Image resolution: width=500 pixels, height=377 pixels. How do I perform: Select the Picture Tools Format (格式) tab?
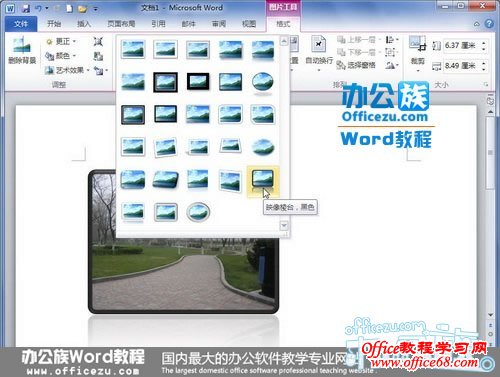point(283,24)
